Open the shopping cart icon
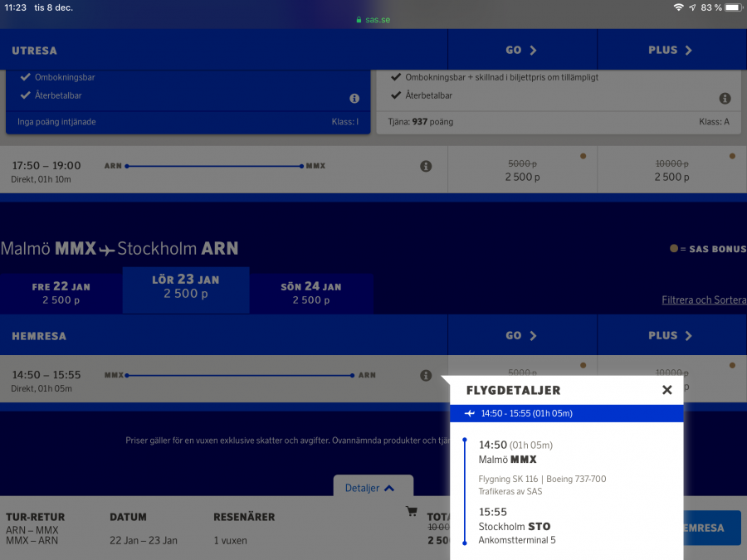 pos(411,512)
